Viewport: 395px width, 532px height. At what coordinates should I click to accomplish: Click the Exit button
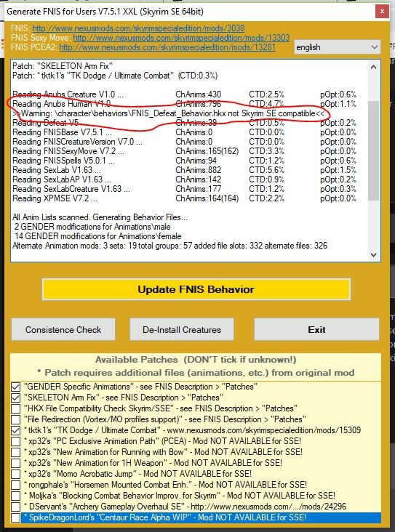click(316, 329)
